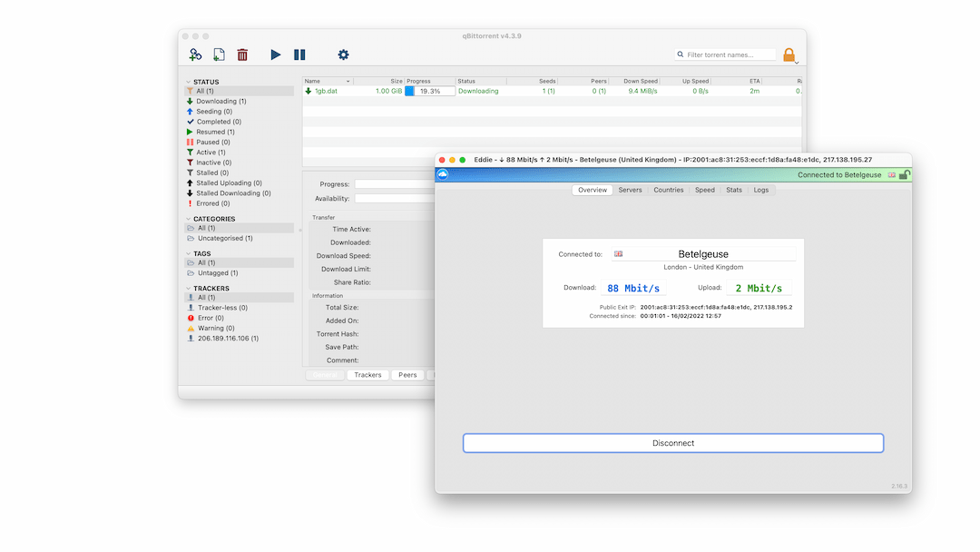Click Add torrent file icon in qBittorrent
The width and height of the screenshot is (980, 552).
click(x=219, y=55)
